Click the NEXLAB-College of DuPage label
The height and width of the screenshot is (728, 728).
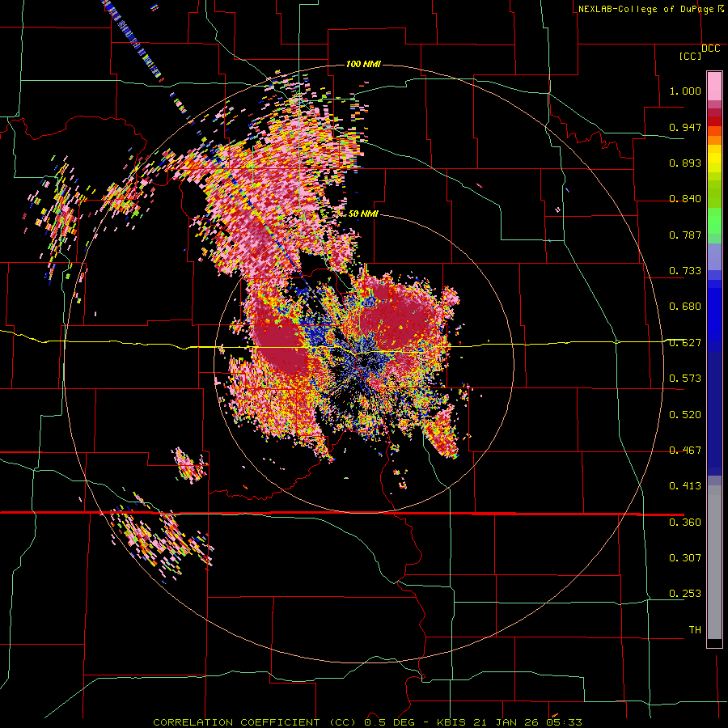coord(645,9)
